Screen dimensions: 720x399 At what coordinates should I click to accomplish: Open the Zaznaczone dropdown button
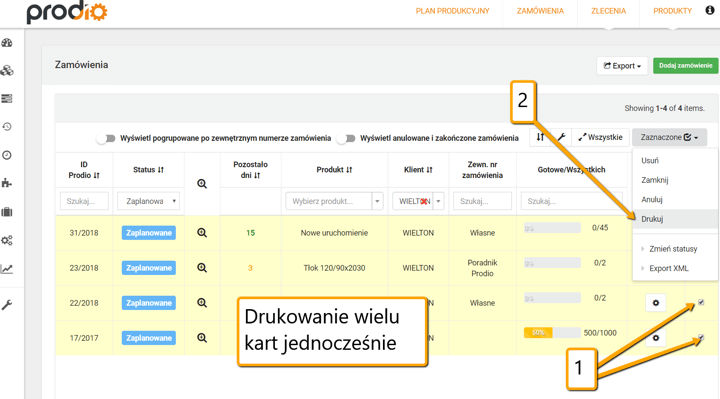(669, 137)
